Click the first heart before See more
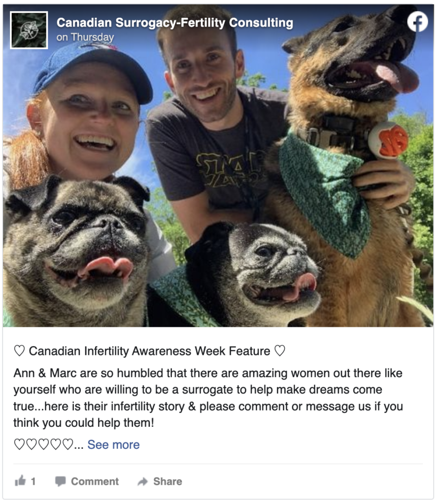Screen dimensions: 438x504 tap(19, 444)
